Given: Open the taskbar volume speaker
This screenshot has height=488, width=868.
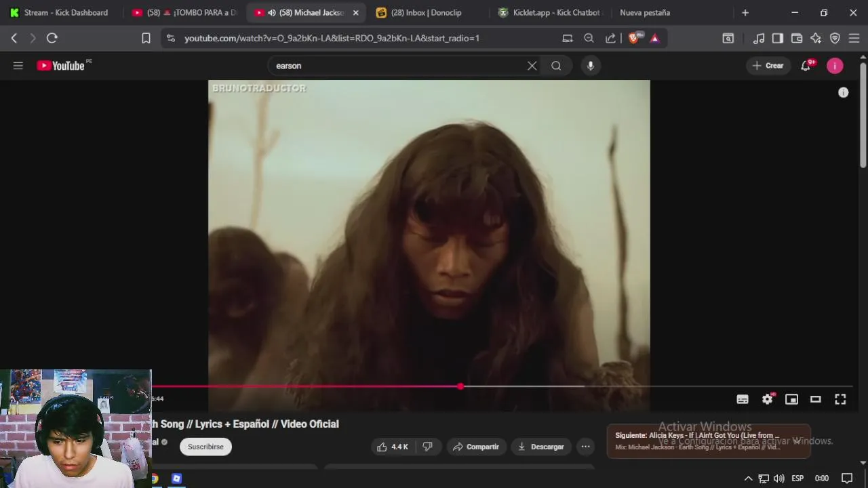Looking at the screenshot, I should pyautogui.click(x=778, y=479).
